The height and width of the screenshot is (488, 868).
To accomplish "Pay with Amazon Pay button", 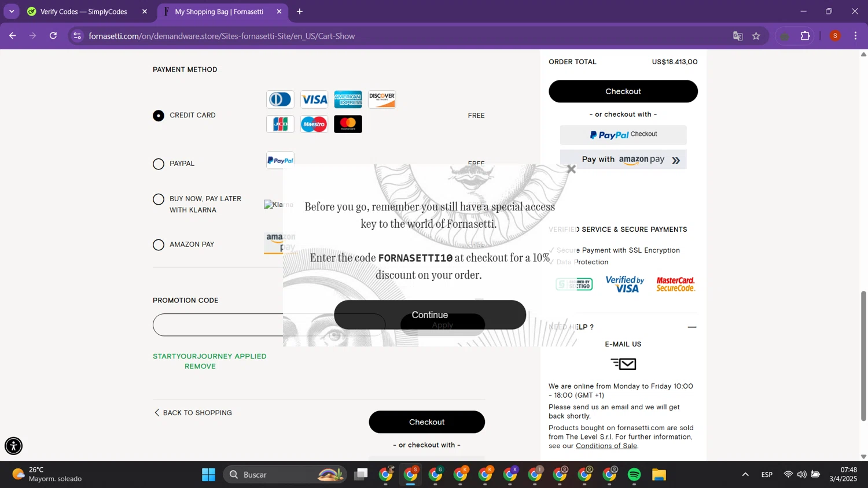I will point(623,160).
